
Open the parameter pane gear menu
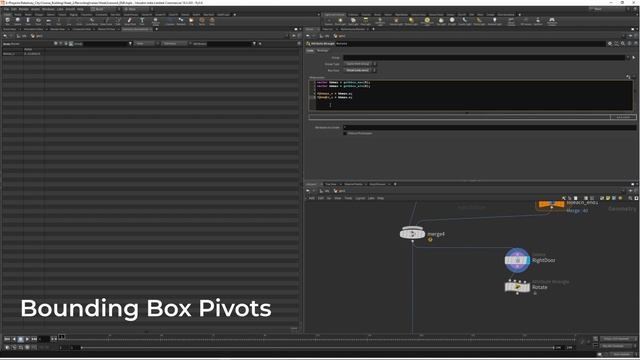tap(610, 43)
